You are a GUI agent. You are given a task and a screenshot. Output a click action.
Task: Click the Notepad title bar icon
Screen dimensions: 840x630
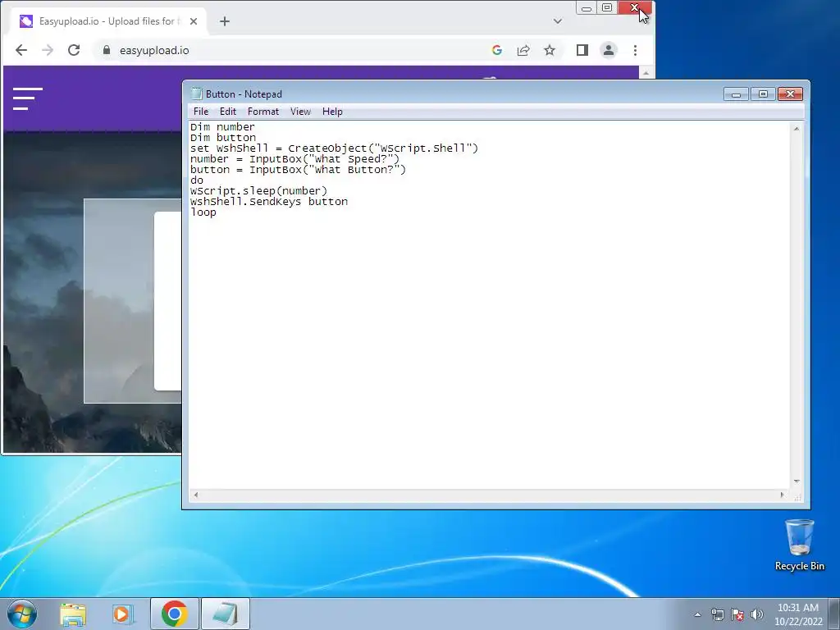tap(197, 94)
